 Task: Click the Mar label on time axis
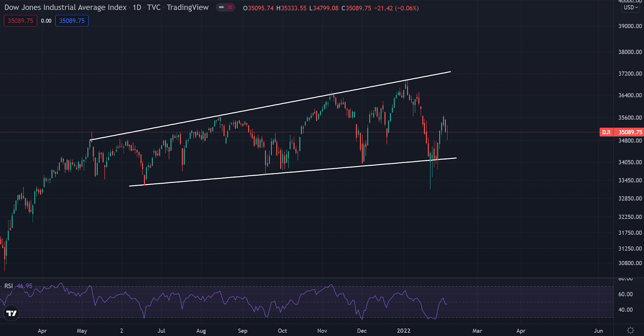[x=477, y=331]
